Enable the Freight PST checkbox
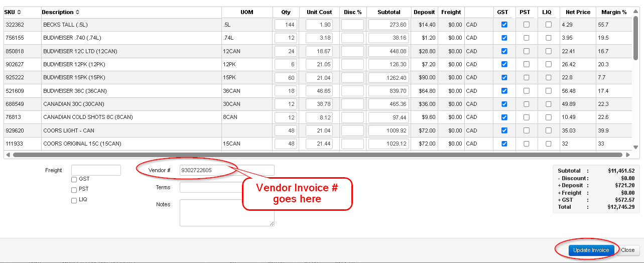 click(x=74, y=190)
